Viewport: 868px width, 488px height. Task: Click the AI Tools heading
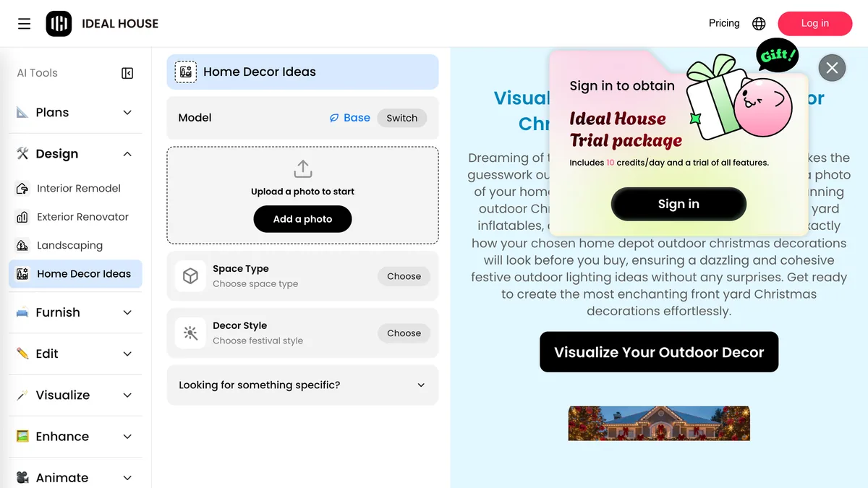point(38,73)
